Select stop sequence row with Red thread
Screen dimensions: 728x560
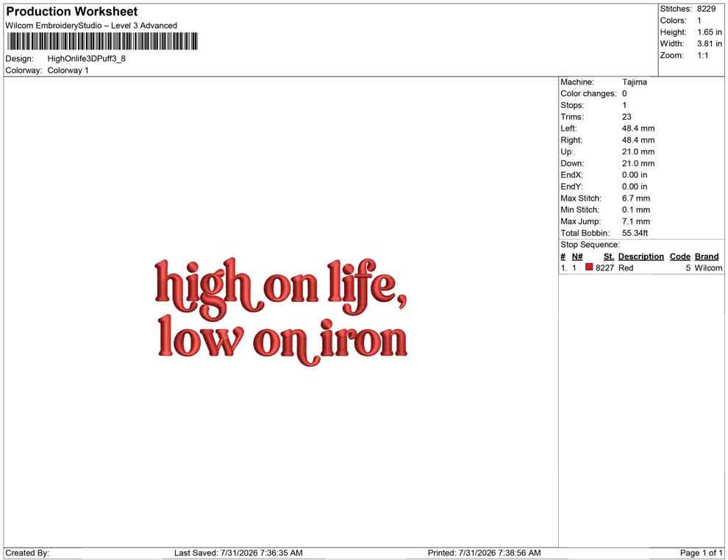click(x=641, y=268)
